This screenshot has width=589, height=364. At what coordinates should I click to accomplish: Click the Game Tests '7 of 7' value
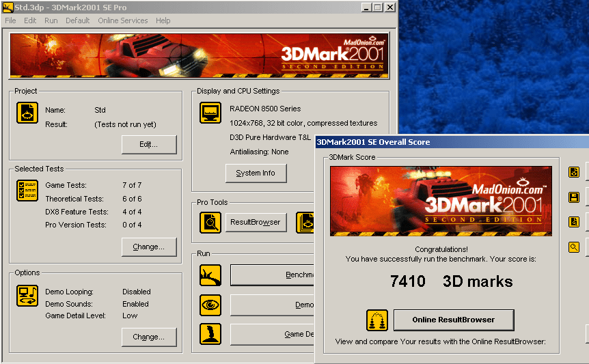point(132,185)
